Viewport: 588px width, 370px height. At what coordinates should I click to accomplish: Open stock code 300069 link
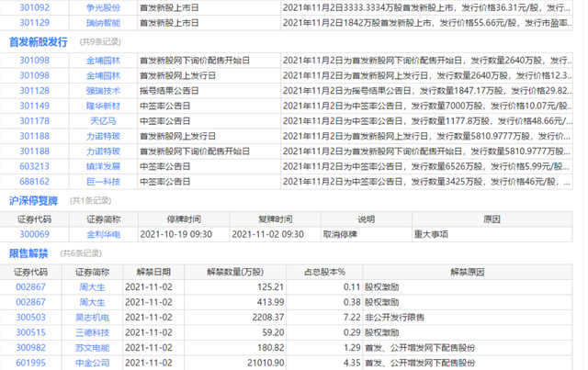point(35,234)
